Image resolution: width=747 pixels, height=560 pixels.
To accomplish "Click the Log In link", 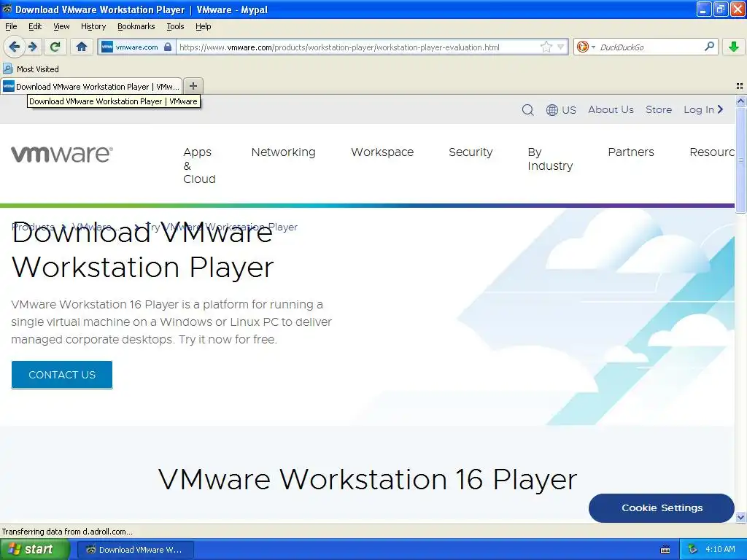I will (698, 109).
